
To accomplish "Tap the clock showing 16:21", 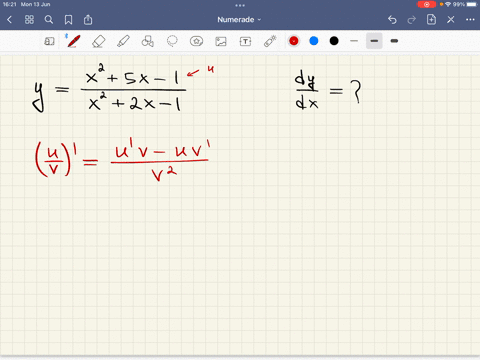I will [x=10, y=4].
